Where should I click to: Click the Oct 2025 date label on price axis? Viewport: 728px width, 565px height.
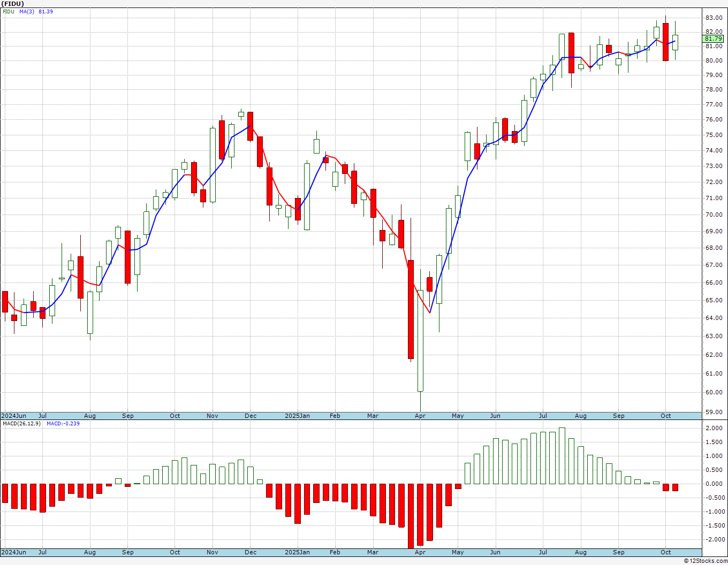click(x=665, y=416)
